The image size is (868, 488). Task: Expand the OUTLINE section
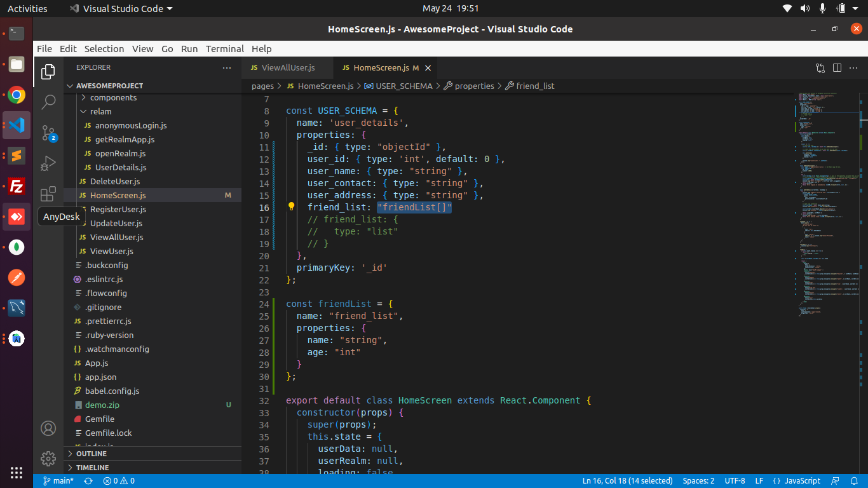pos(92,454)
